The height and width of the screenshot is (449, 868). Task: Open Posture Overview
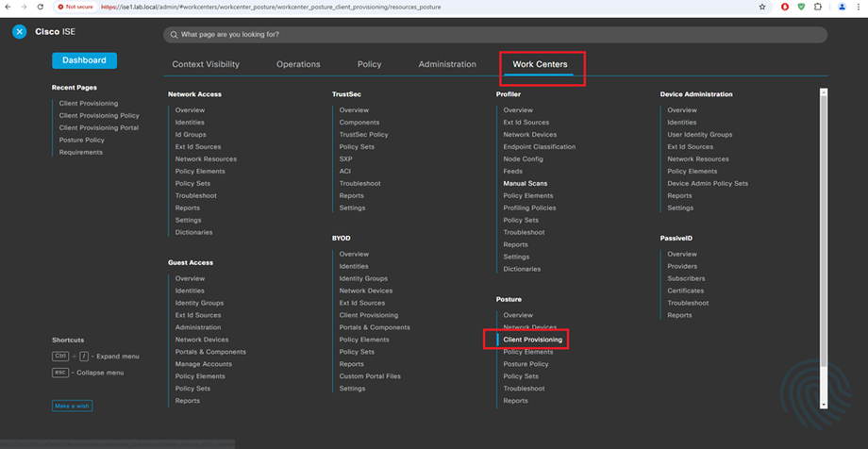click(518, 316)
